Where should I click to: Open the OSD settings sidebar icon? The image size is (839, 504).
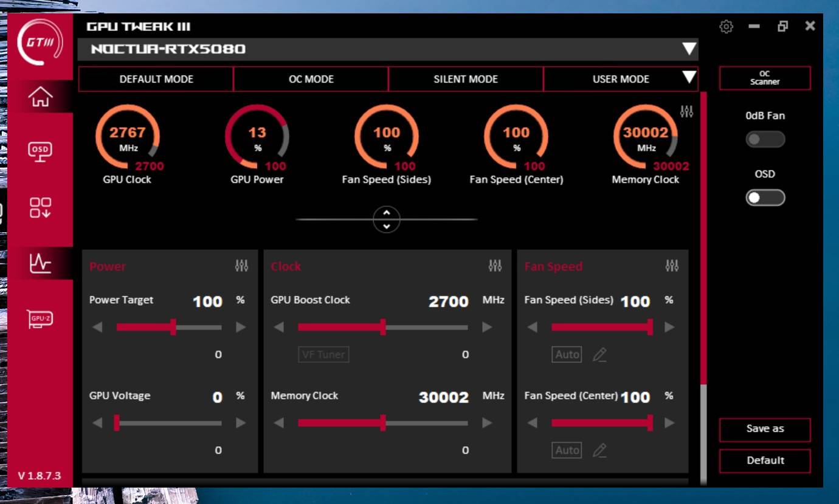[40, 150]
